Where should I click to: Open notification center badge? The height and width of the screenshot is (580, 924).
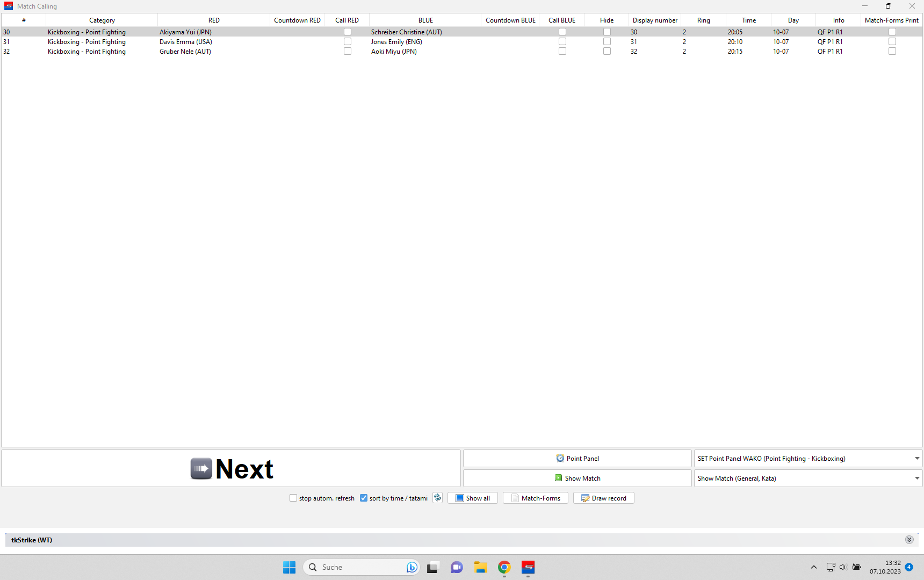[x=909, y=567]
